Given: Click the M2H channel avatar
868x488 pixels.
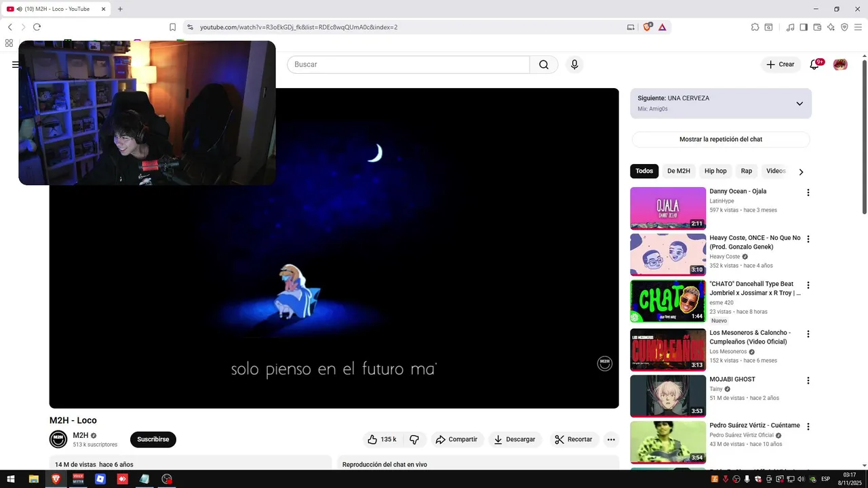Looking at the screenshot, I should coord(58,439).
